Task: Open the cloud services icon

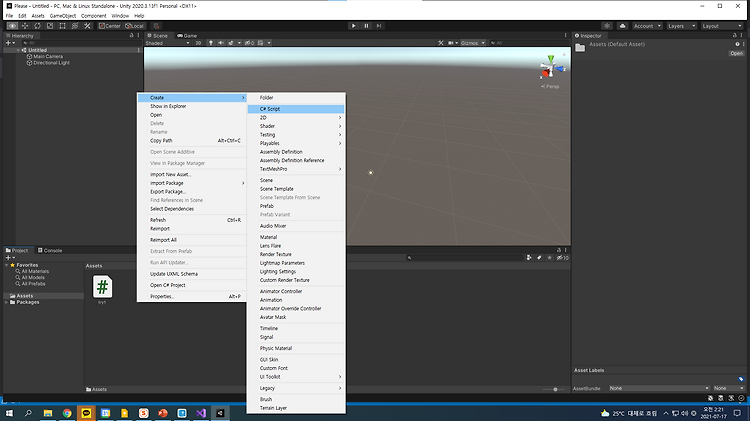Action: 622,26
